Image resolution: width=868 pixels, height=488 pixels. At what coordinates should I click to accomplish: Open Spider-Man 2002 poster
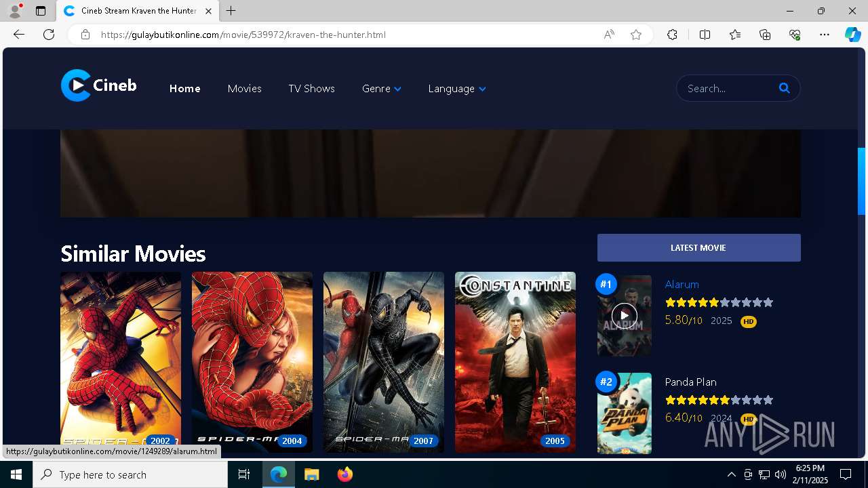pos(121,362)
